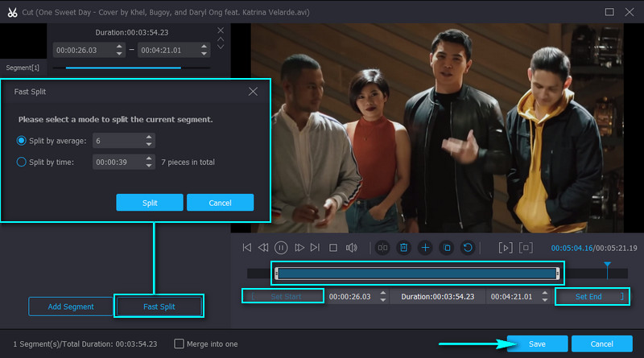Viewport: 644px width, 358px height.
Task: Click the reset circular arrow icon
Action: click(467, 248)
